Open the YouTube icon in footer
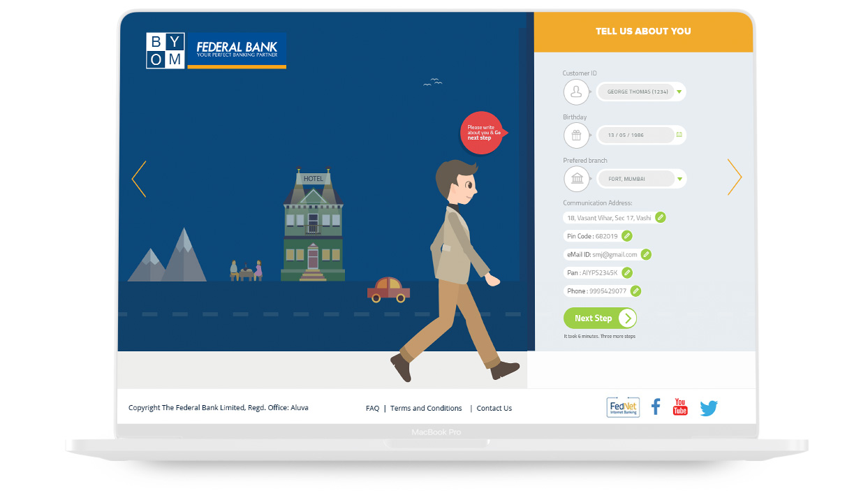 680,406
